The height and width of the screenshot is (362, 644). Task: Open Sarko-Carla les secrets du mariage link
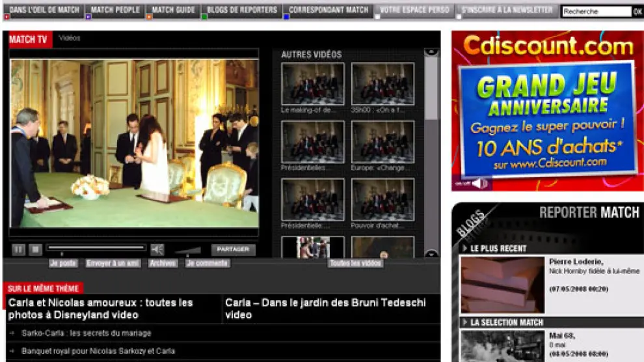86,333
